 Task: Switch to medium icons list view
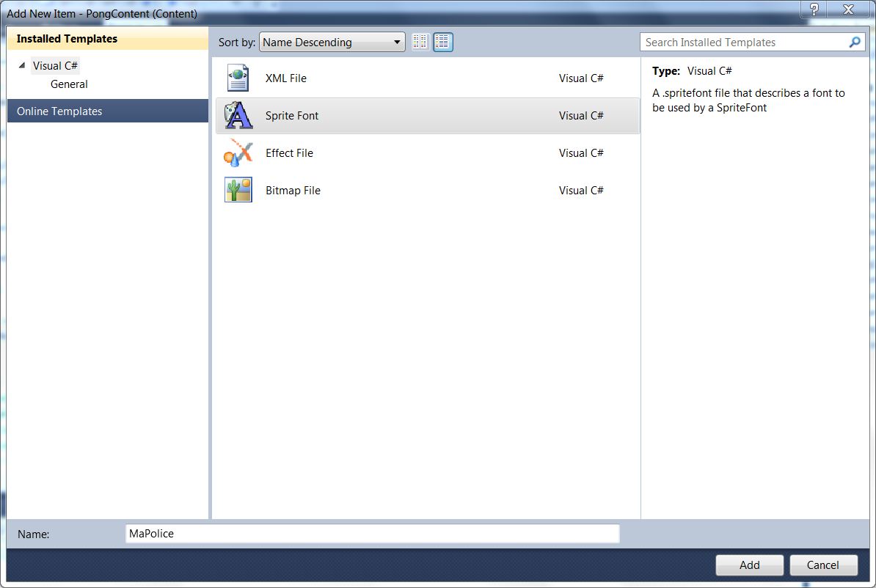443,43
